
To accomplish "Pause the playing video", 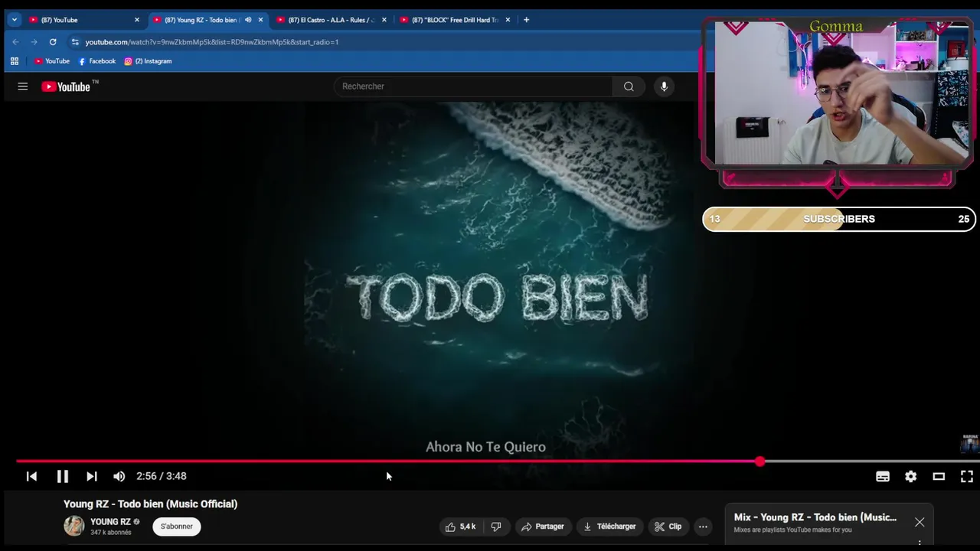I will pyautogui.click(x=63, y=476).
